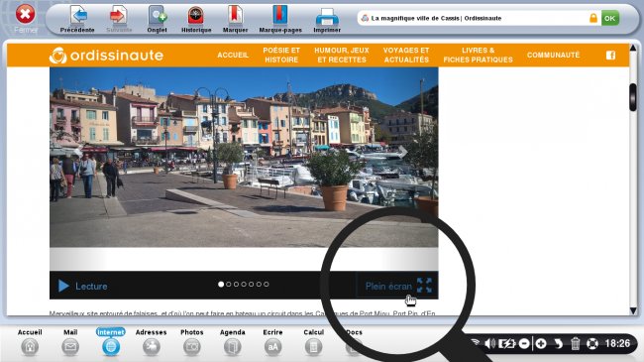644x362 pixels.
Task: Open Internet in the bottom dock
Action: pyautogui.click(x=111, y=342)
